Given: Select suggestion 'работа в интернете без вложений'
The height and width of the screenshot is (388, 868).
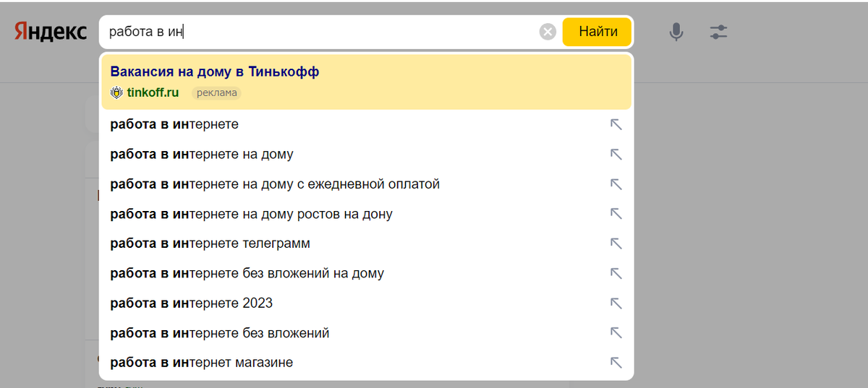Looking at the screenshot, I should (x=366, y=333).
